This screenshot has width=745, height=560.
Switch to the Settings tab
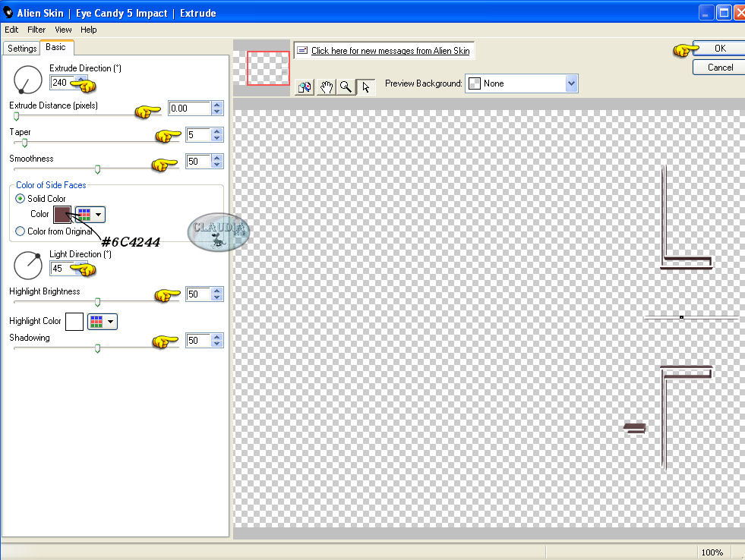click(22, 49)
